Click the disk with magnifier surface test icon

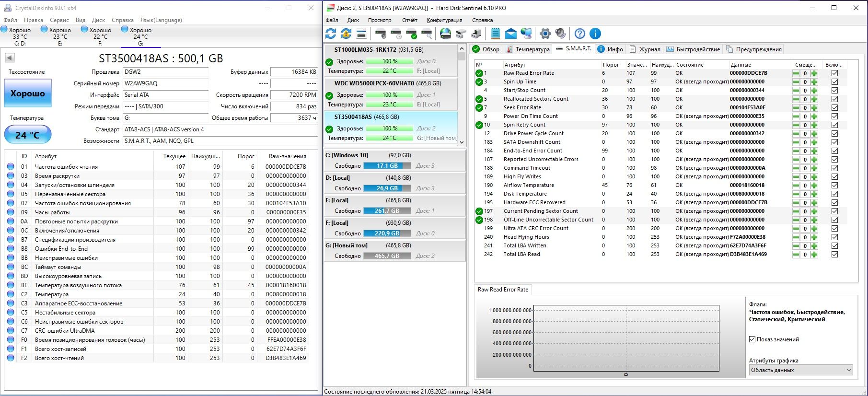[427, 34]
